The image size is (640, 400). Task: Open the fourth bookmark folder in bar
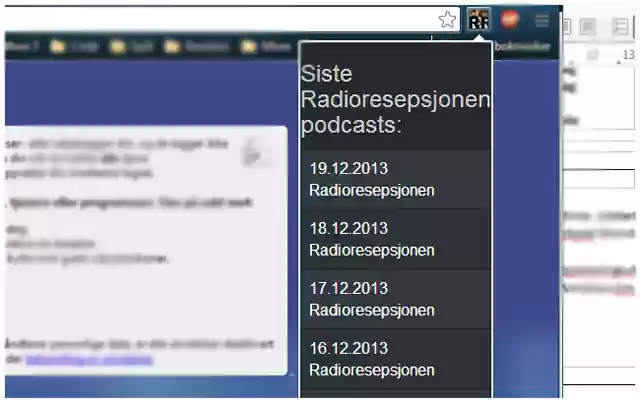coord(266,47)
